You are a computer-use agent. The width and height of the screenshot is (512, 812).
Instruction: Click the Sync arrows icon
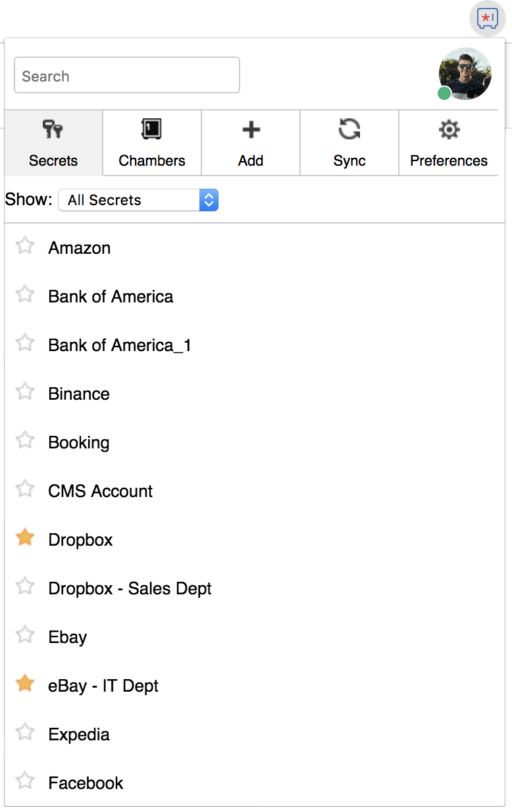point(349,130)
